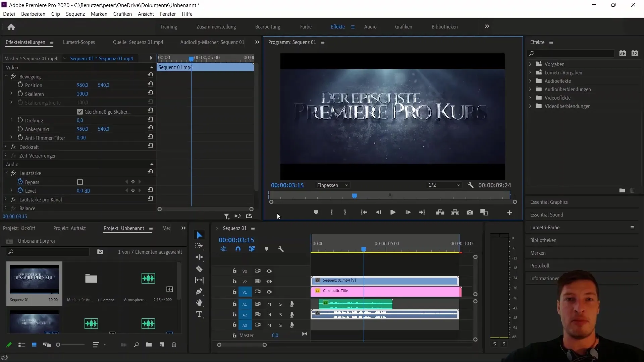This screenshot has height=362, width=644.
Task: Open playback resolution 1/2 dropdown
Action: tap(444, 185)
